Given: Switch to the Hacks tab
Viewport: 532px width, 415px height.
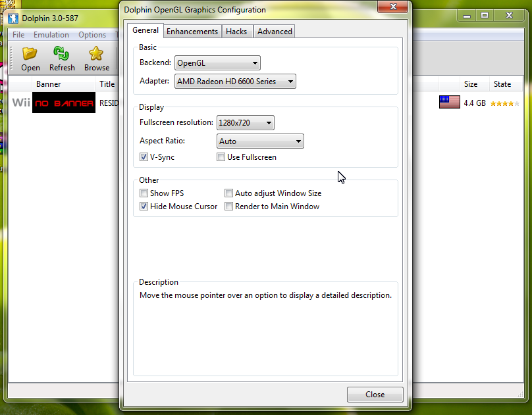Looking at the screenshot, I should pyautogui.click(x=236, y=32).
